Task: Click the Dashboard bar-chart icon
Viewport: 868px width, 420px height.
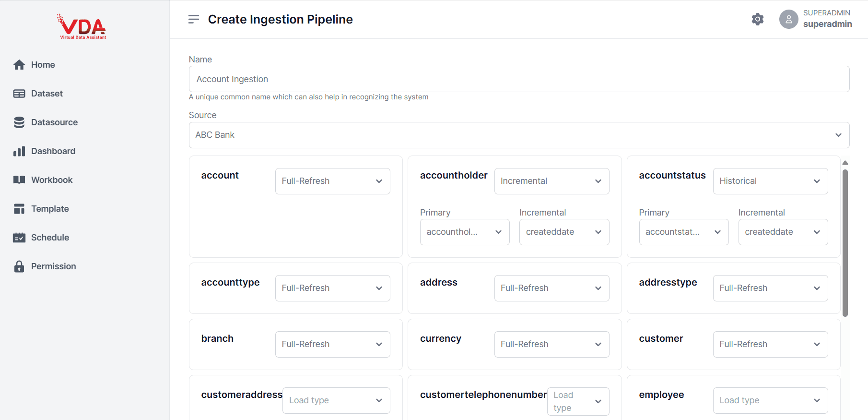Action: [19, 151]
